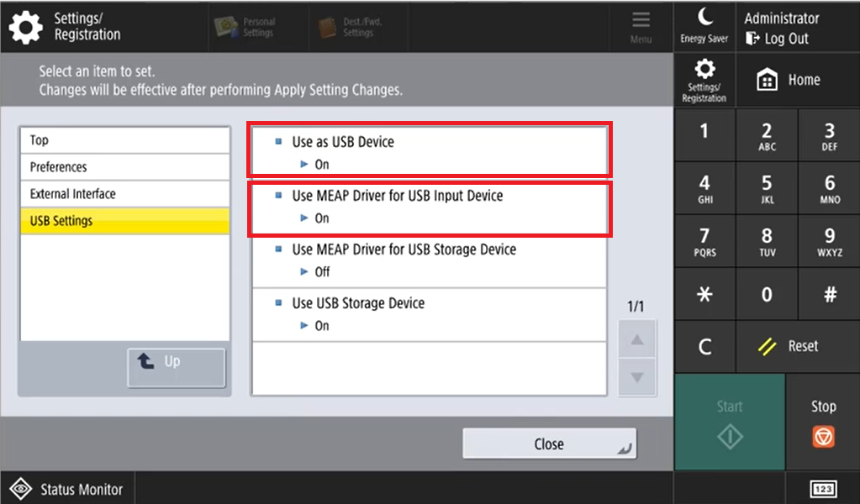860x504 pixels.
Task: Select External Interface in the navigation list
Action: (x=124, y=194)
